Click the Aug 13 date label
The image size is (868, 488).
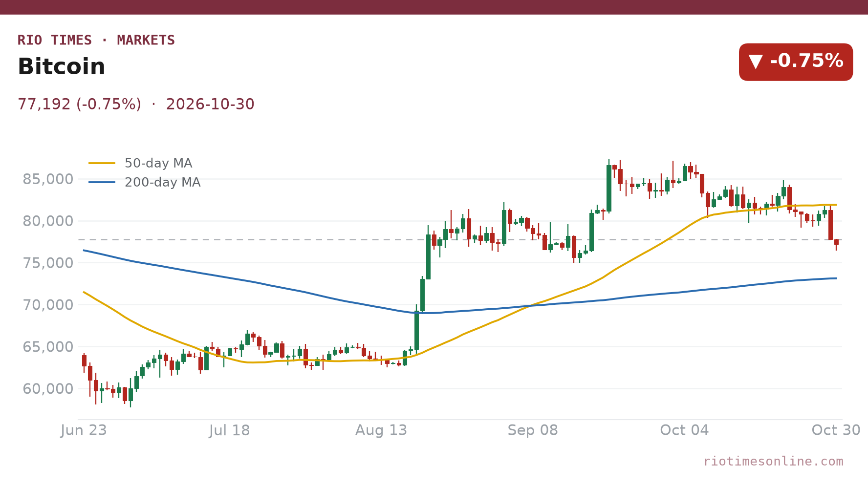click(x=381, y=430)
